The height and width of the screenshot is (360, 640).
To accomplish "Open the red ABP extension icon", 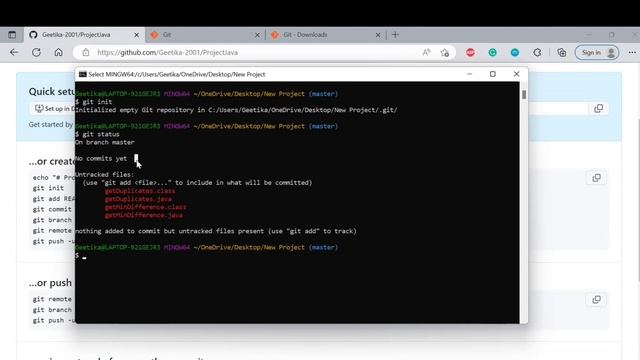I will click(x=470, y=52).
